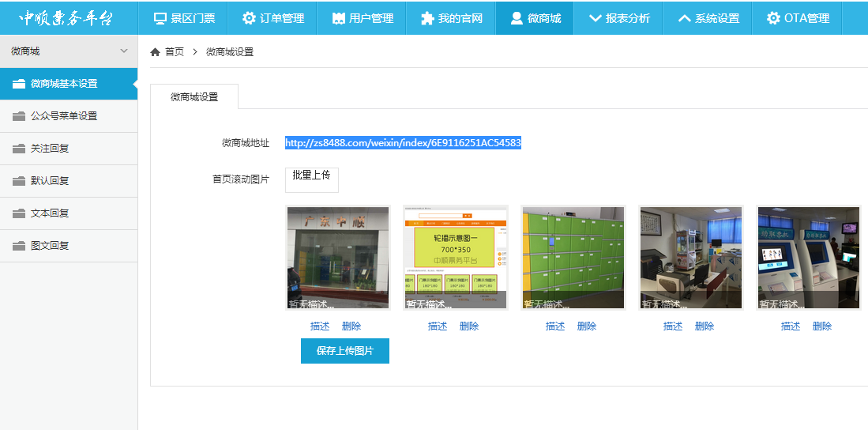Click the highlighted 微商城地址 URL

(403, 143)
